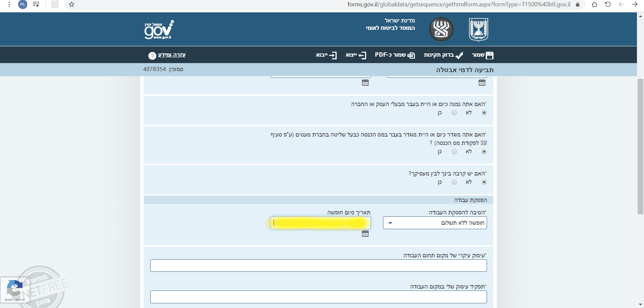Bookmark the page with the star icon
644x308 pixels.
pyautogui.click(x=71, y=4)
